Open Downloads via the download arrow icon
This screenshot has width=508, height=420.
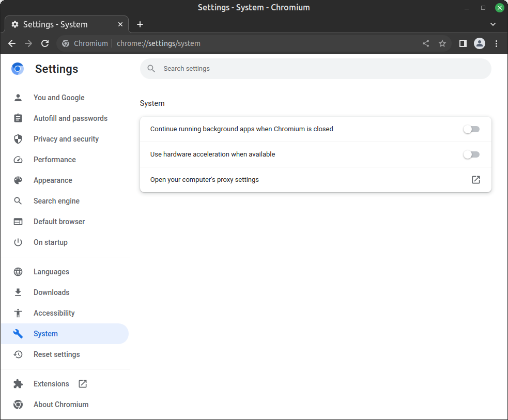(x=18, y=292)
